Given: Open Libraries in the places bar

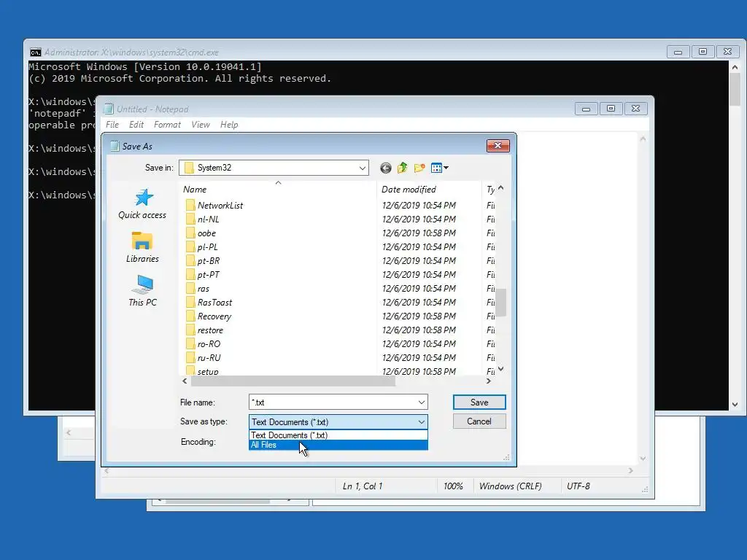Looking at the screenshot, I should (x=142, y=247).
